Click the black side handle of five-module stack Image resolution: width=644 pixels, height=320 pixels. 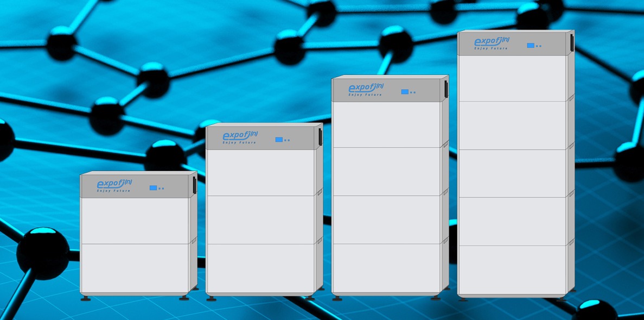[572, 43]
